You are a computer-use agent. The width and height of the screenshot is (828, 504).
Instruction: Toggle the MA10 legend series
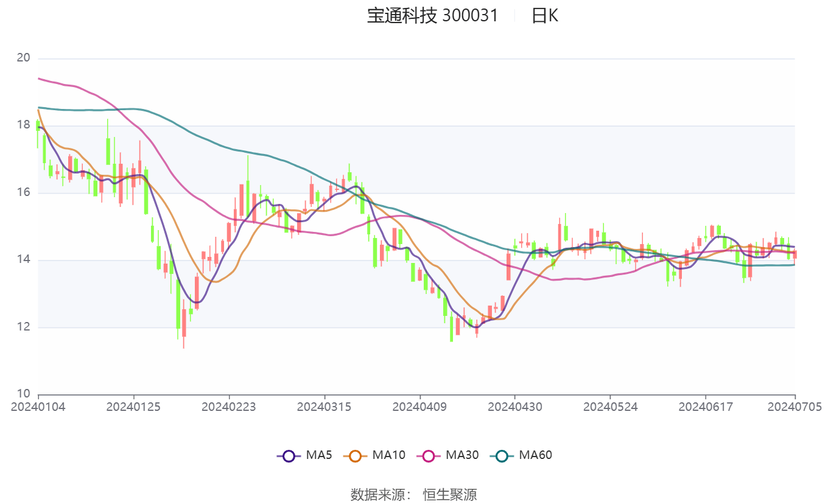coord(374,455)
